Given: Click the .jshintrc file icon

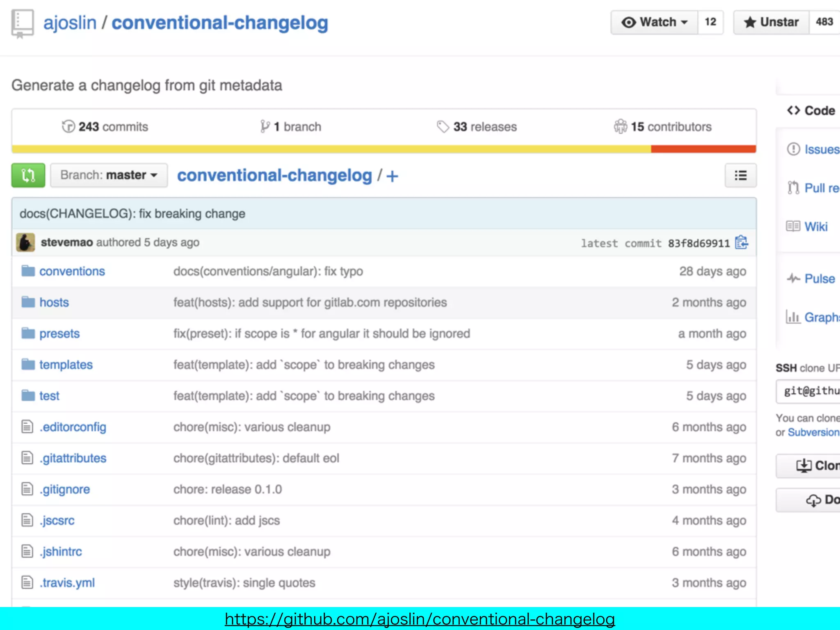Looking at the screenshot, I should (27, 551).
